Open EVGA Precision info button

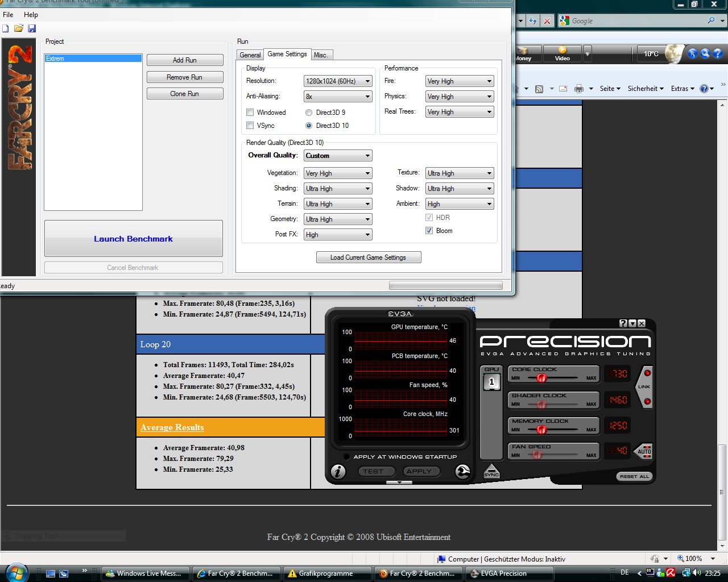tap(338, 472)
